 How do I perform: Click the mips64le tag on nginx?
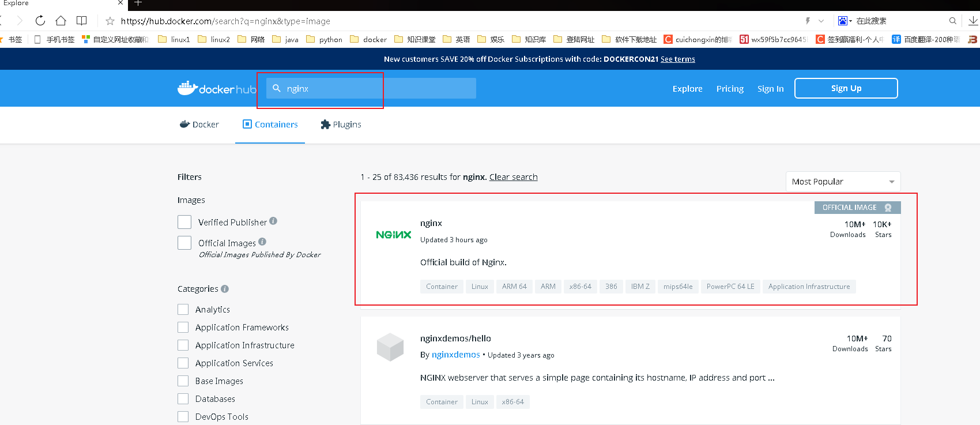coord(678,287)
